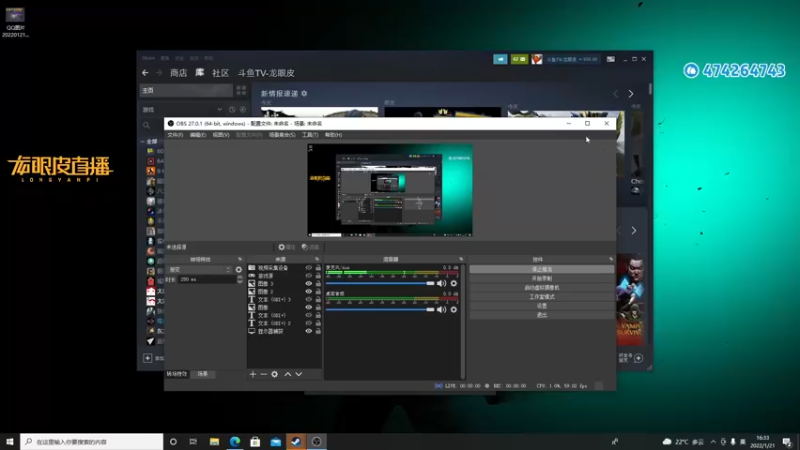Open File Explorer from the taskbar

[x=214, y=441]
